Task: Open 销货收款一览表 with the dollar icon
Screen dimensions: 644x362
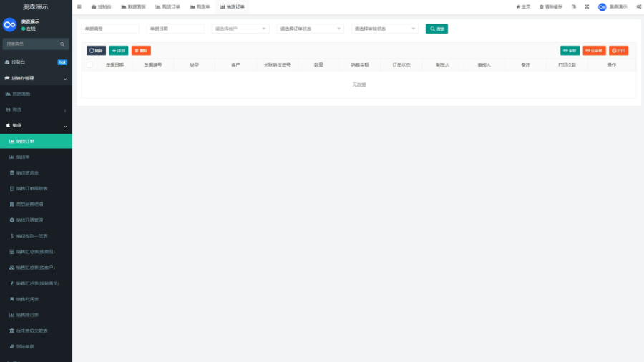Action: pos(36,236)
